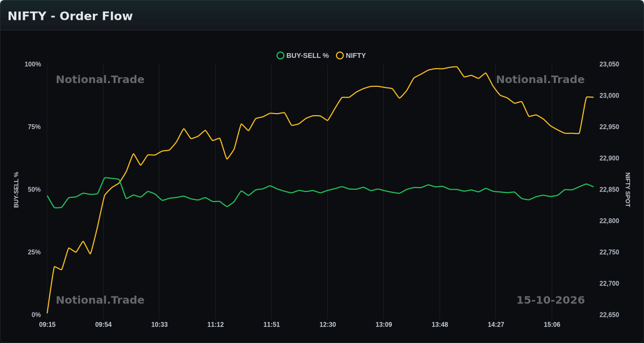Toggle the BUY-SELL % legend series
The width and height of the screenshot is (644, 343).
click(303, 55)
